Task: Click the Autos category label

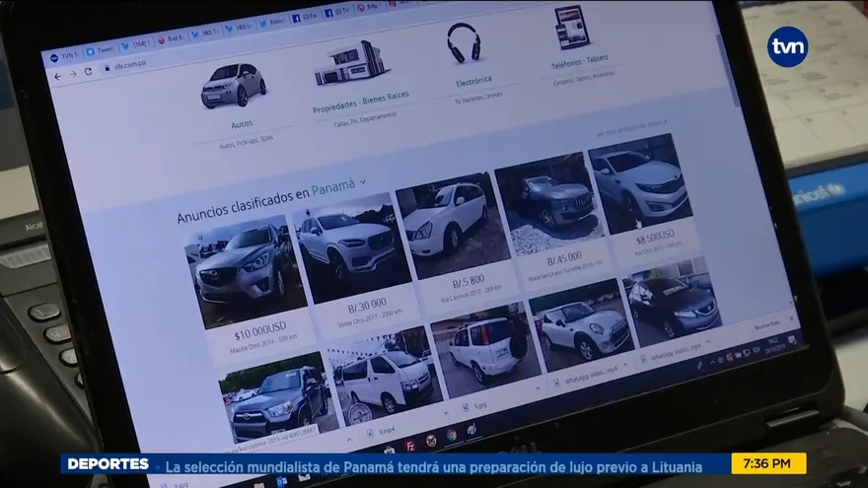Action: pos(242,124)
